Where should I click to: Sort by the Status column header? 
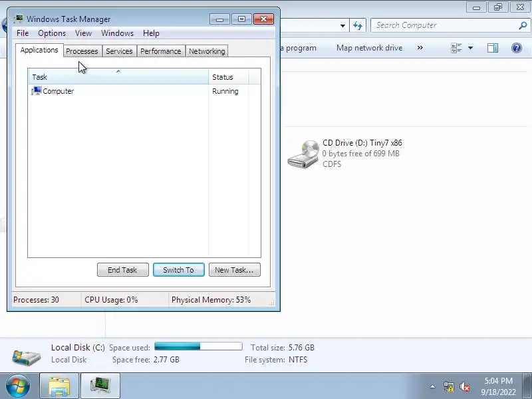[228, 77]
